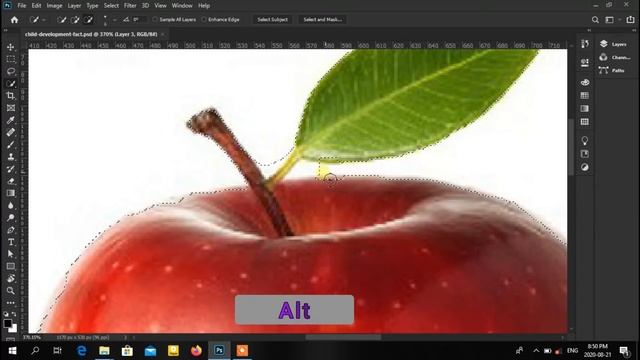The width and height of the screenshot is (640, 360).
Task: Open the Layer menu
Action: click(74, 6)
